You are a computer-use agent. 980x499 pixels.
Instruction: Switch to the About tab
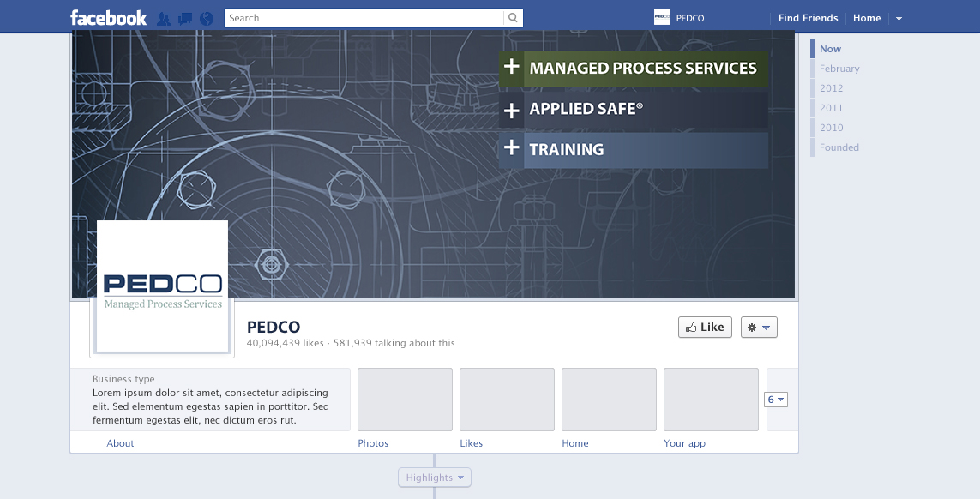(x=120, y=443)
